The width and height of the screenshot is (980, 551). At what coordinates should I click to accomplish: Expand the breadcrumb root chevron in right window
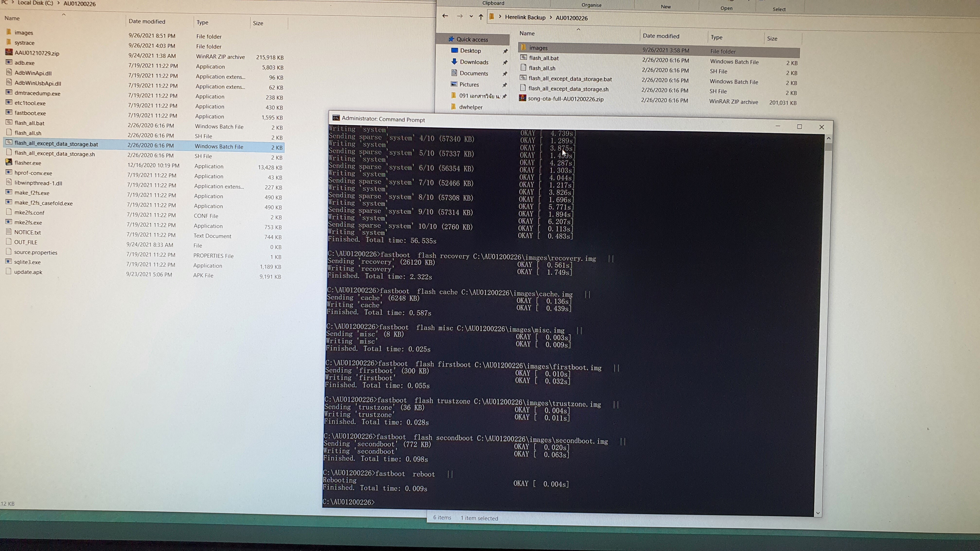[500, 17]
